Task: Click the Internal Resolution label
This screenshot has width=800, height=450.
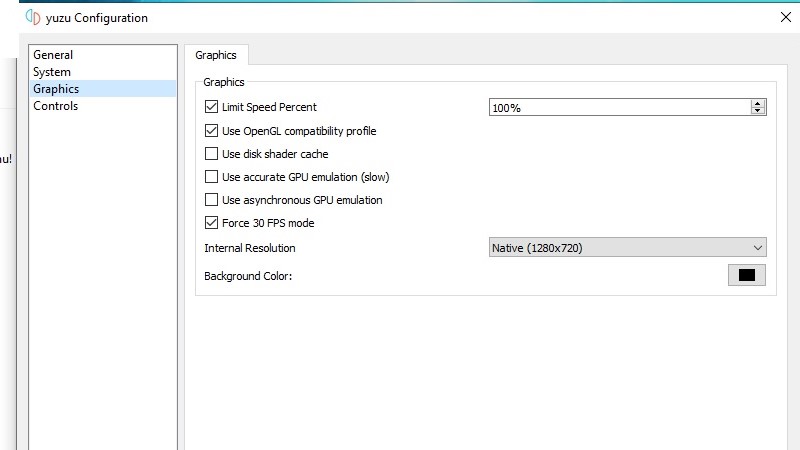Action: pyautogui.click(x=249, y=248)
